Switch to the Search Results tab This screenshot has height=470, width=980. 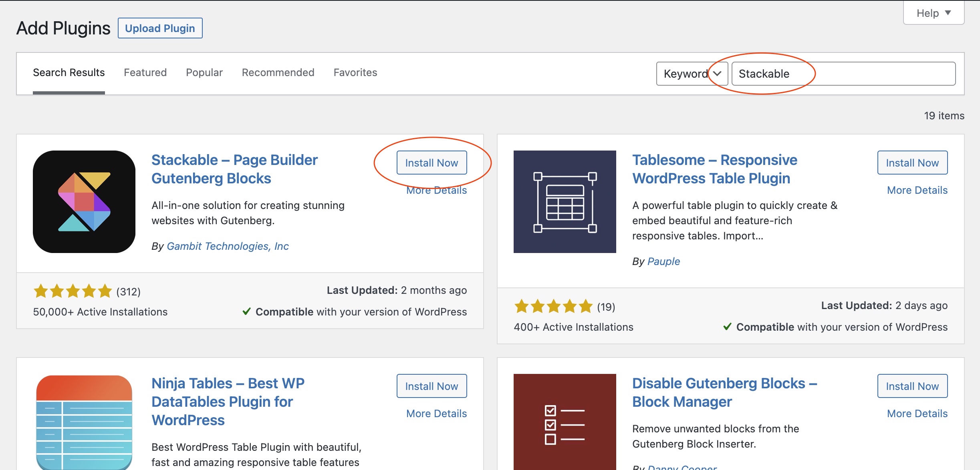click(x=69, y=72)
